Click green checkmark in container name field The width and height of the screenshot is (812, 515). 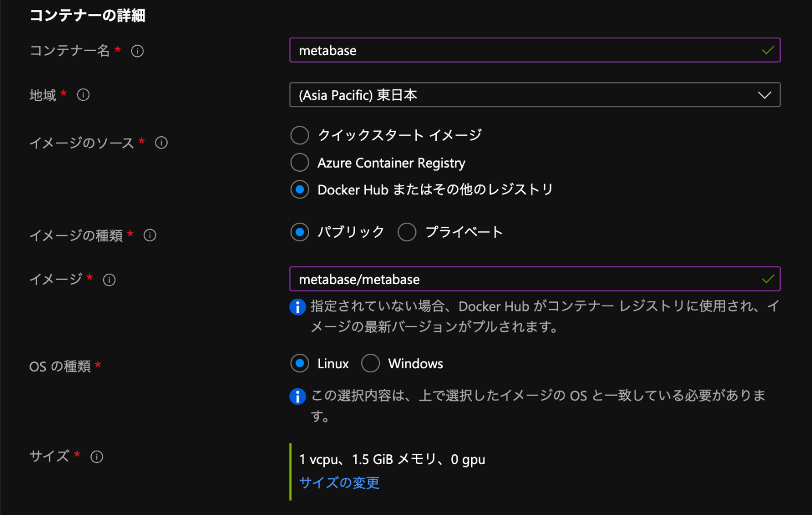tap(768, 50)
